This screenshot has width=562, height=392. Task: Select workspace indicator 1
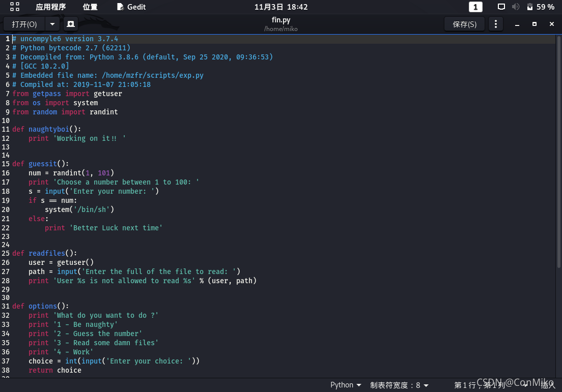pyautogui.click(x=475, y=7)
